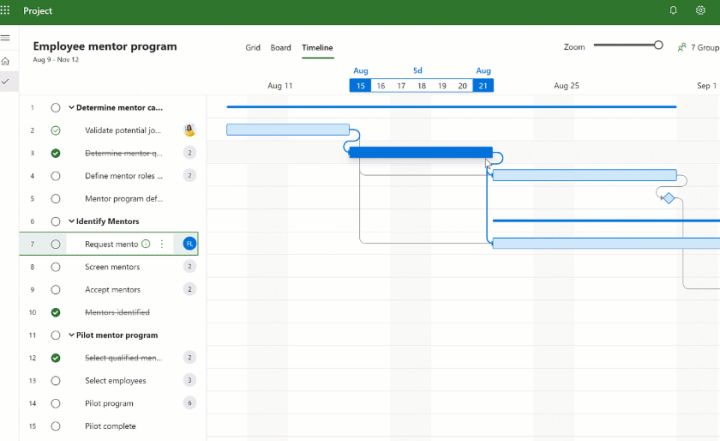Uncheck completed Mentors identified task
Screen dimensions: 720x441
tap(56, 312)
